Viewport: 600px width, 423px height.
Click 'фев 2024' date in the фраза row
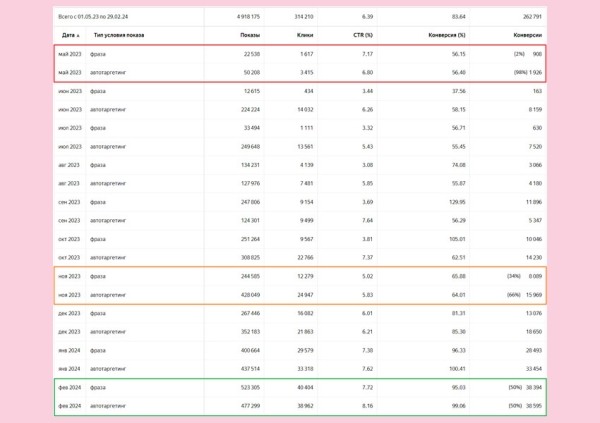(70, 388)
